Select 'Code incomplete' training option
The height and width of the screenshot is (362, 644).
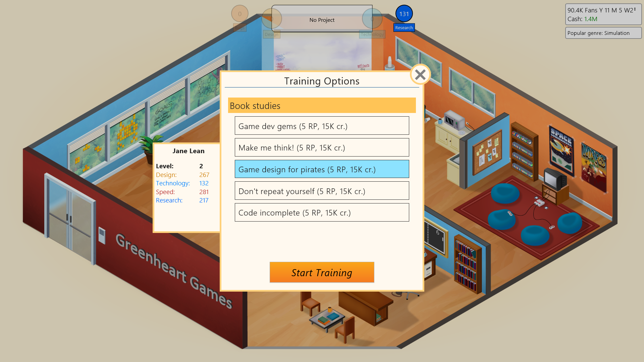322,213
